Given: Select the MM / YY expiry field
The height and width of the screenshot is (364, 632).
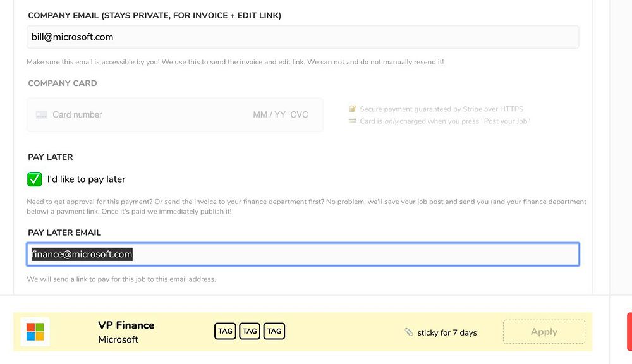Looking at the screenshot, I should [269, 115].
